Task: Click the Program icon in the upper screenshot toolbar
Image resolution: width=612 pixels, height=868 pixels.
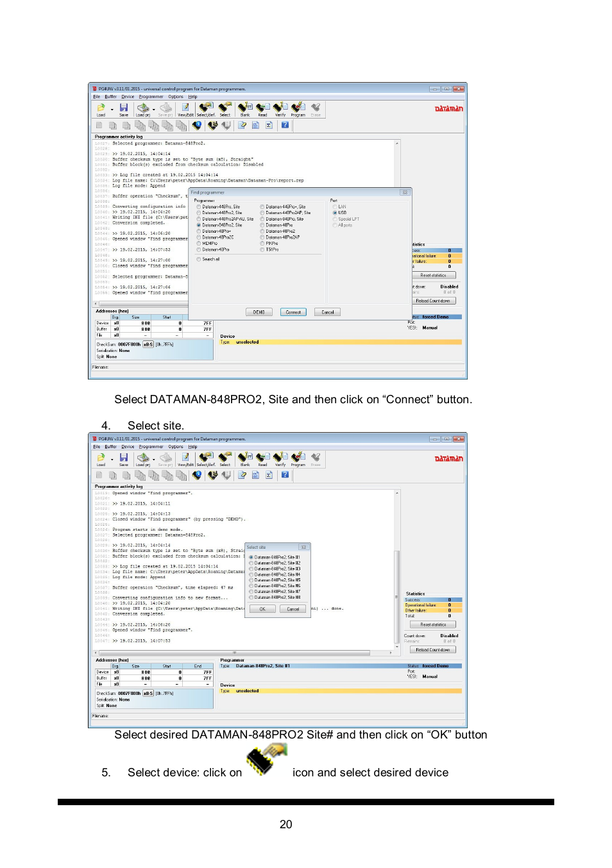Action: 298,109
